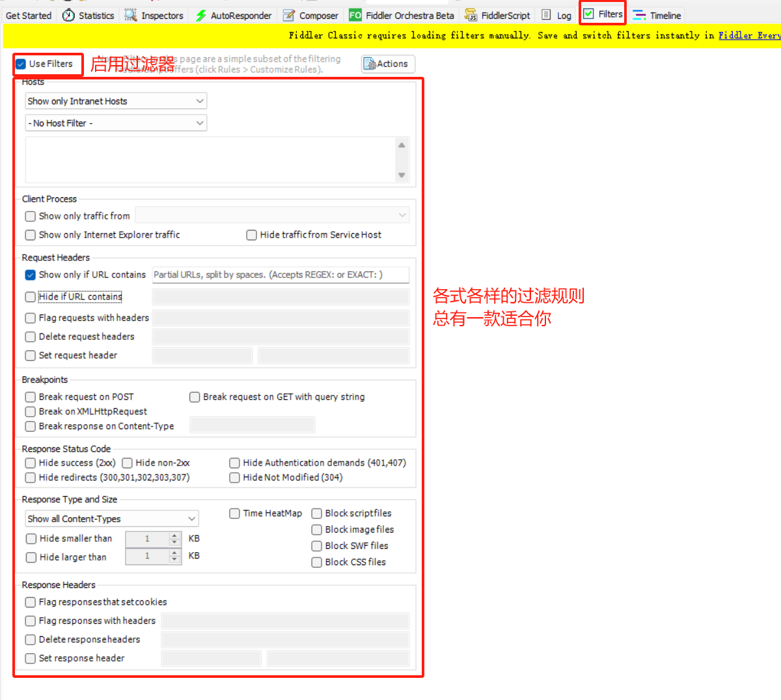This screenshot has height=700, width=781.
Task: Enable Delete response headers
Action: click(x=31, y=640)
